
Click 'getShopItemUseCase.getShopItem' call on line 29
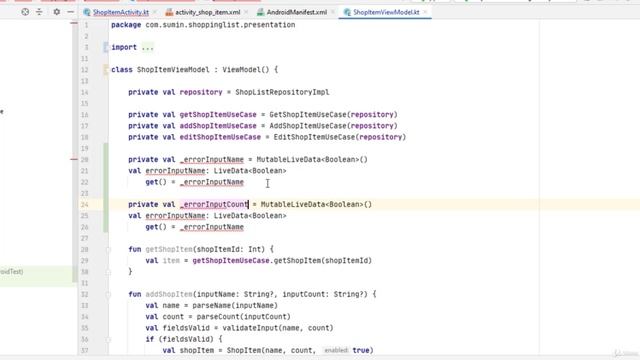click(257, 260)
